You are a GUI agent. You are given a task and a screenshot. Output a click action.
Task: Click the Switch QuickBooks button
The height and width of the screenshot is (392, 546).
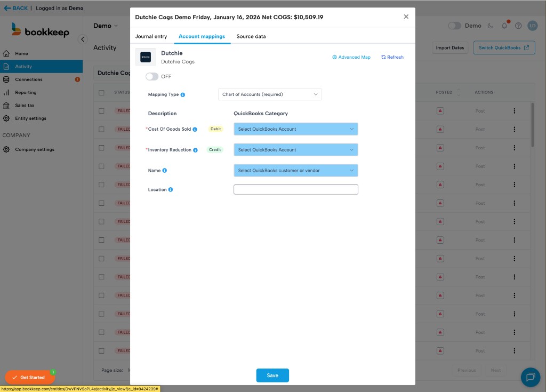[x=503, y=47]
